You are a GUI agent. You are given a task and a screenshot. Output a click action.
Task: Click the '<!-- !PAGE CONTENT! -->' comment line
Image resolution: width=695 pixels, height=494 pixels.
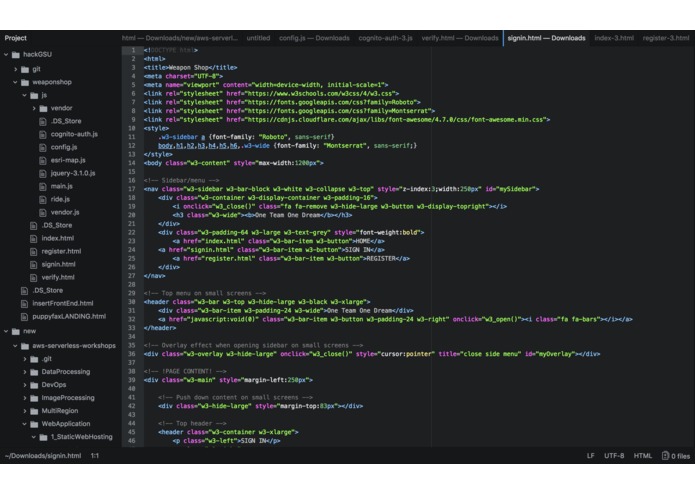point(185,371)
